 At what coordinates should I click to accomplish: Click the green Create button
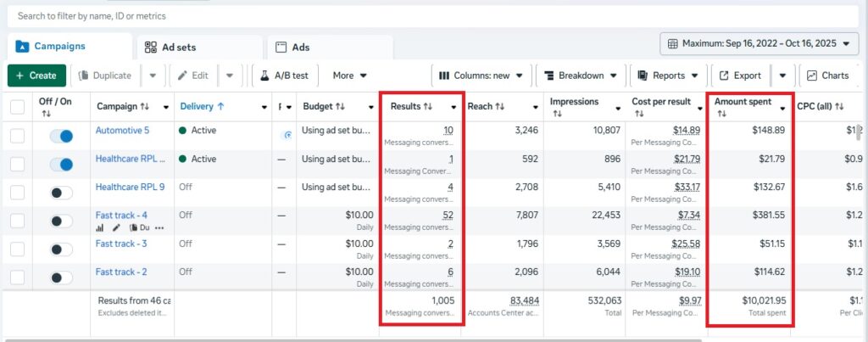[36, 76]
